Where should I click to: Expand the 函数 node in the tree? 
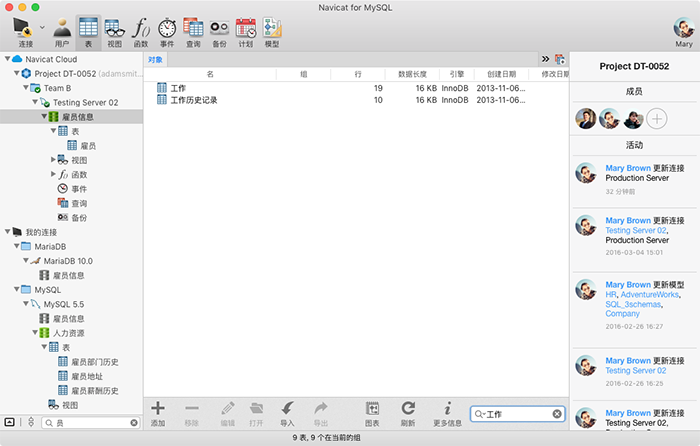pos(53,174)
